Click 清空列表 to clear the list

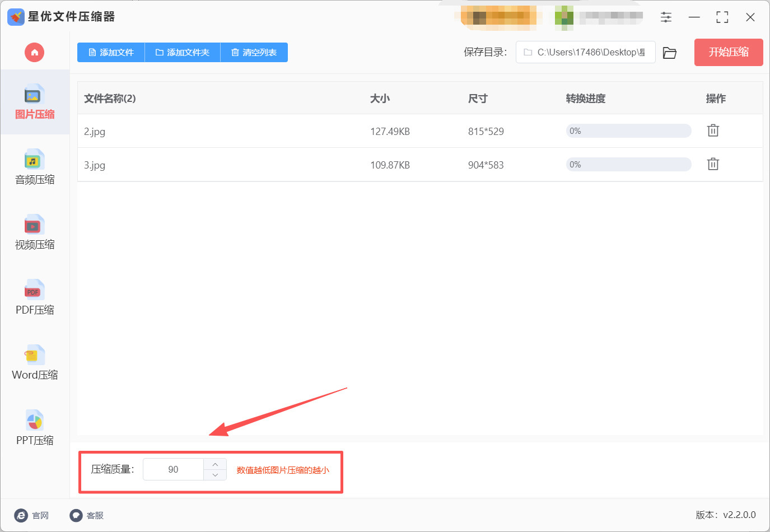[254, 53]
